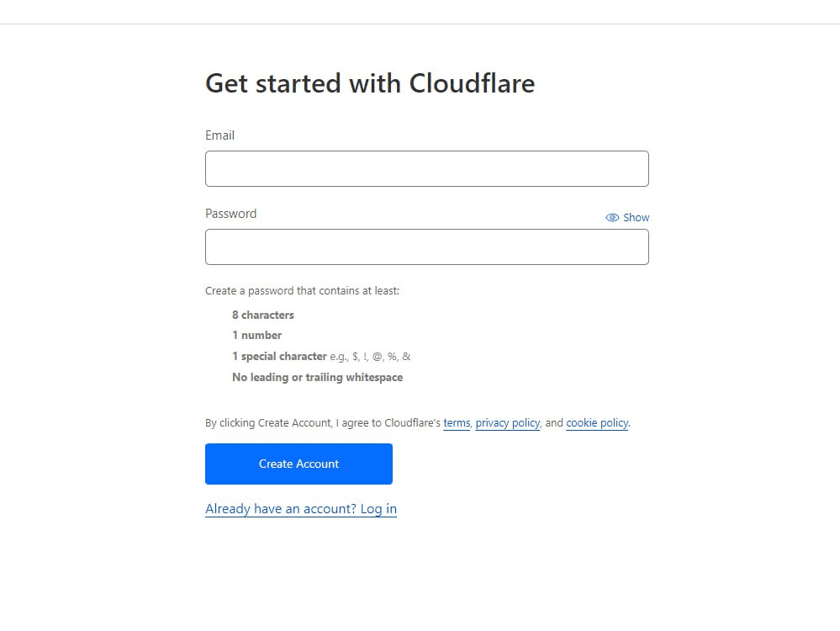Click the 1 special character requirement
Screen dimensions: 840x631
pos(279,356)
